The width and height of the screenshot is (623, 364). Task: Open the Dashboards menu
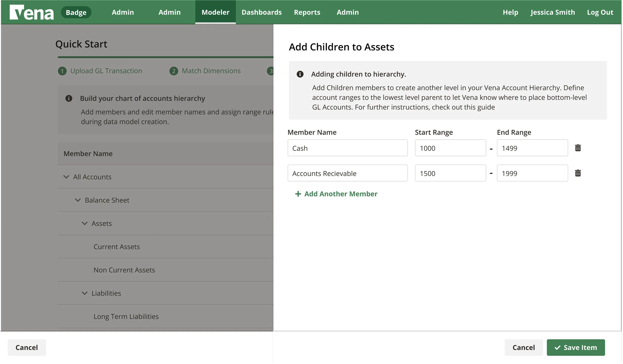[x=261, y=12]
